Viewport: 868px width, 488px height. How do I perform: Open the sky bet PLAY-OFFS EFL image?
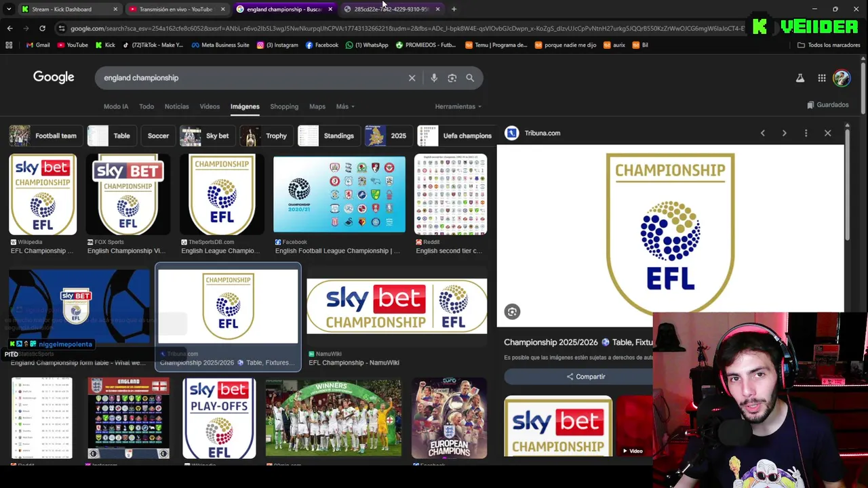pyautogui.click(x=219, y=418)
